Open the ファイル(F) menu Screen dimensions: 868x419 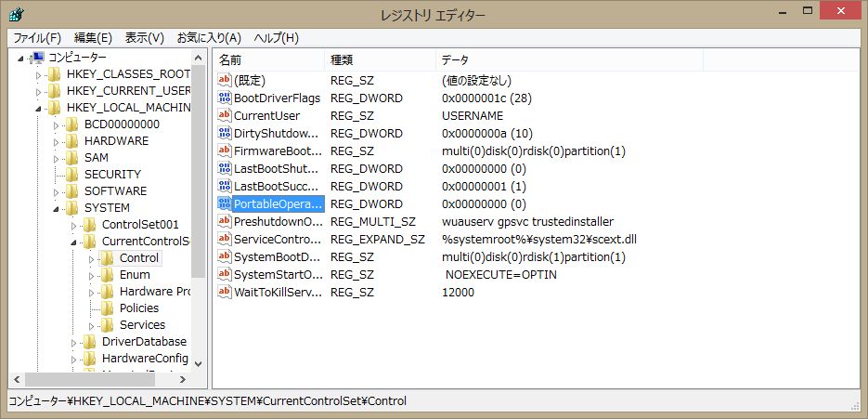pyautogui.click(x=37, y=38)
